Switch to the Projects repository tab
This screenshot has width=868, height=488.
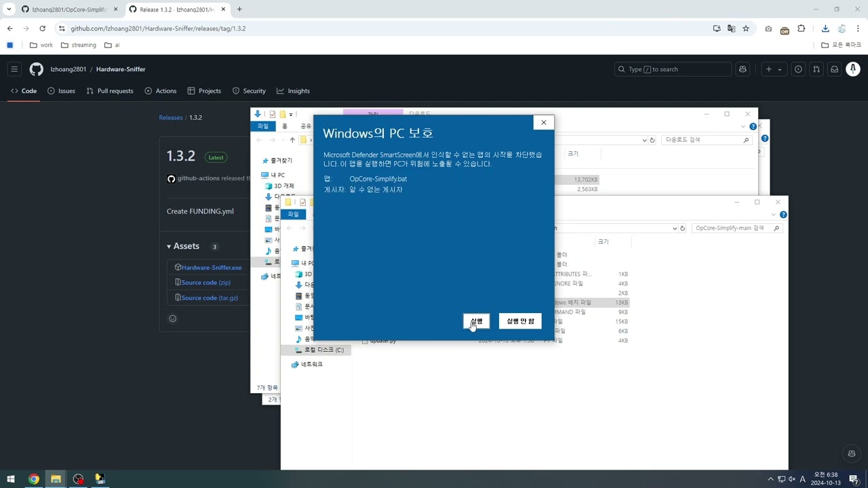pyautogui.click(x=204, y=91)
